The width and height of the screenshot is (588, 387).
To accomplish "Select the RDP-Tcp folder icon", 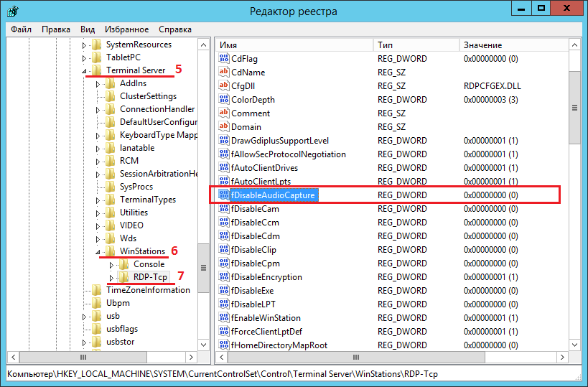I will tap(124, 277).
